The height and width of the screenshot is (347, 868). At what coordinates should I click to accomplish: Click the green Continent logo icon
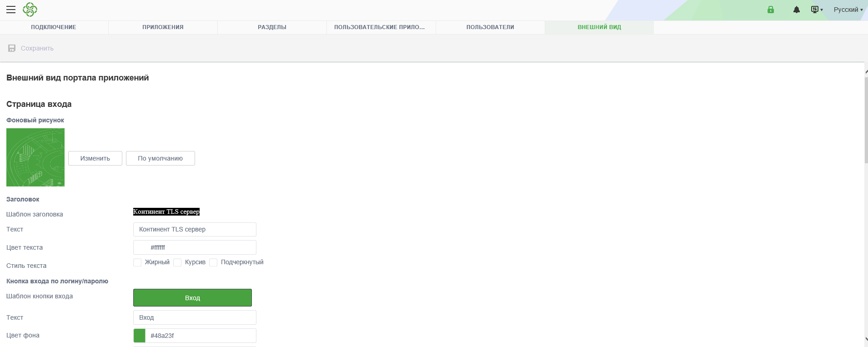(x=30, y=10)
